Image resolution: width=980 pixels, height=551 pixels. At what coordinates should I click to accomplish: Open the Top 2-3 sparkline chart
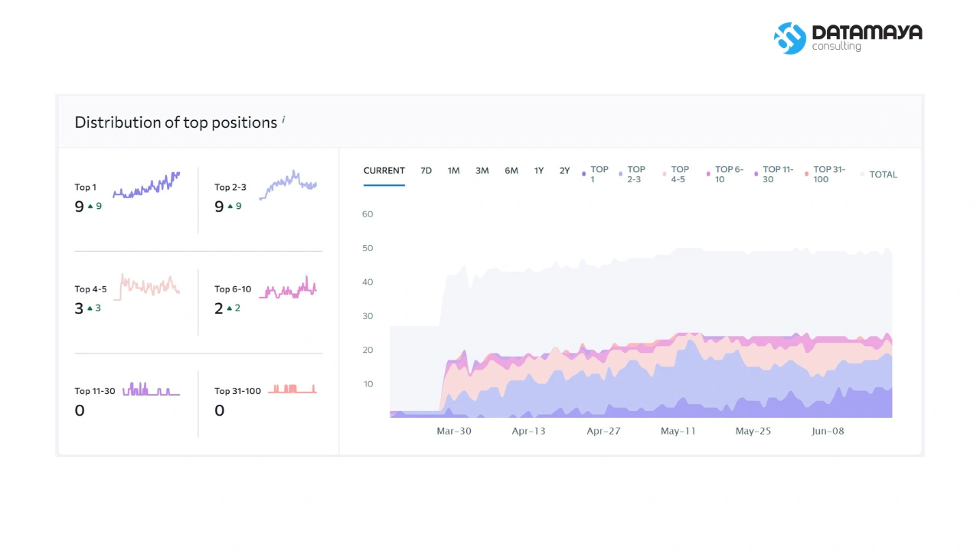(x=288, y=185)
